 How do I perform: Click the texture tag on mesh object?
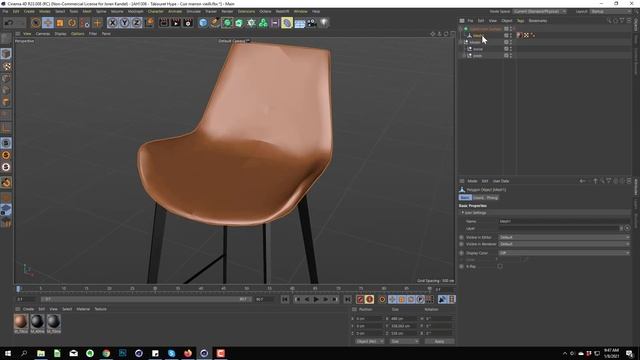pyautogui.click(x=519, y=36)
